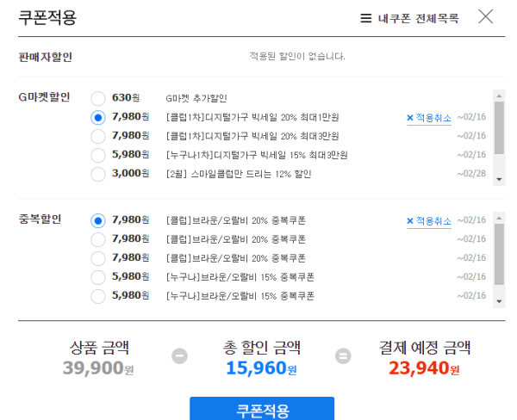This screenshot has width=517, height=420.
Task: Click up arrow of 중복할인 scrollbar
Action: coord(499,218)
